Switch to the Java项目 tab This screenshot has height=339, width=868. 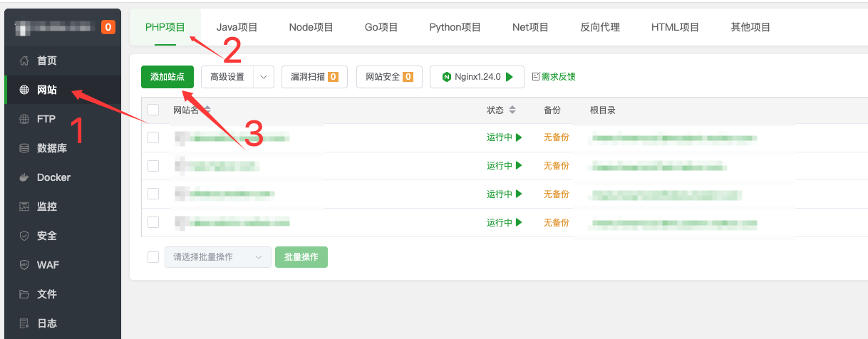point(237,28)
